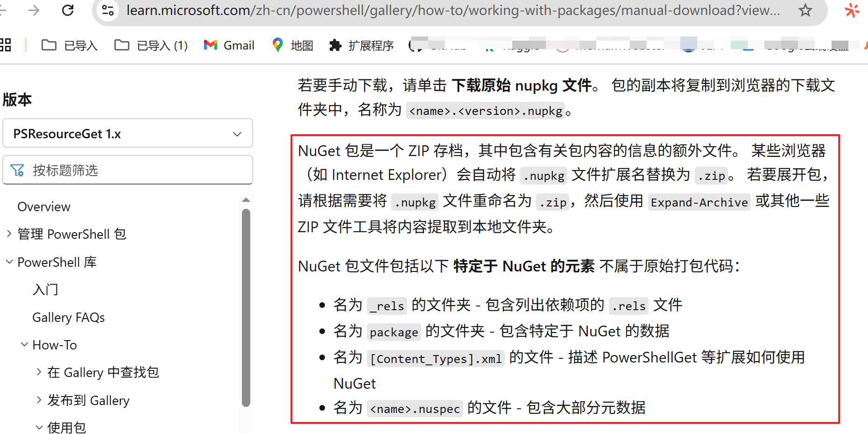Viewport: 868px width, 434px height.
Task: Go forward with the browser arrow
Action: (x=34, y=10)
